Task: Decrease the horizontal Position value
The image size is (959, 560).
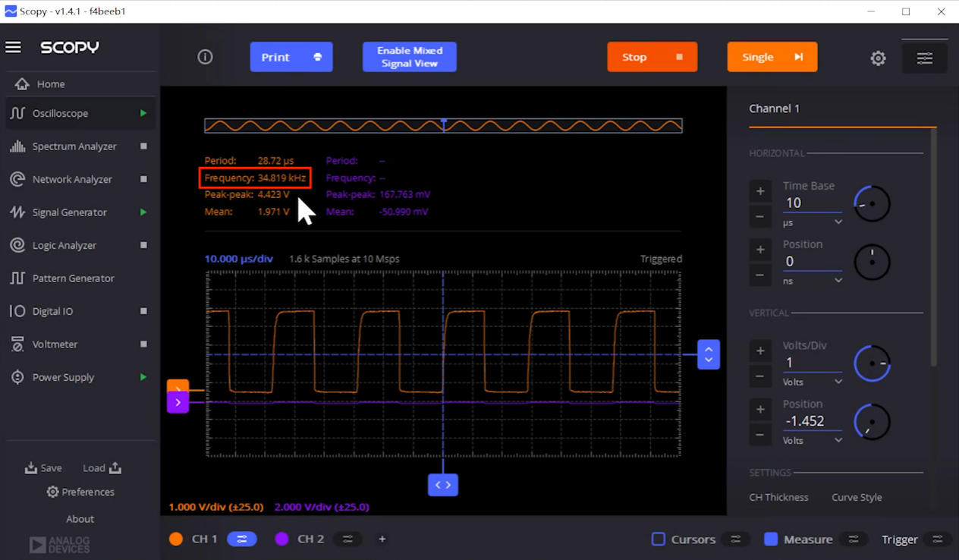Action: click(760, 275)
